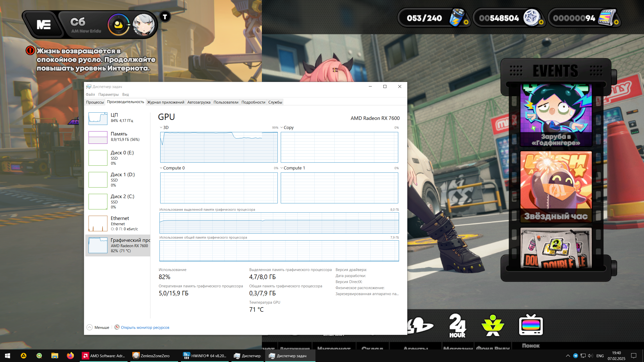This screenshot has width=644, height=362.
Task: Click the Меньше collapse arrow icon
Action: point(90,327)
